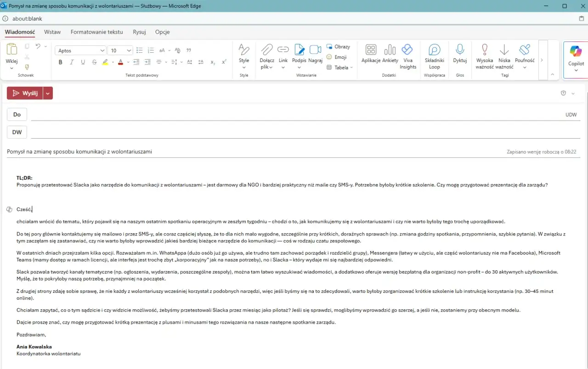Click the subscript icon
Screen dimensions: 588x369
tap(213, 62)
